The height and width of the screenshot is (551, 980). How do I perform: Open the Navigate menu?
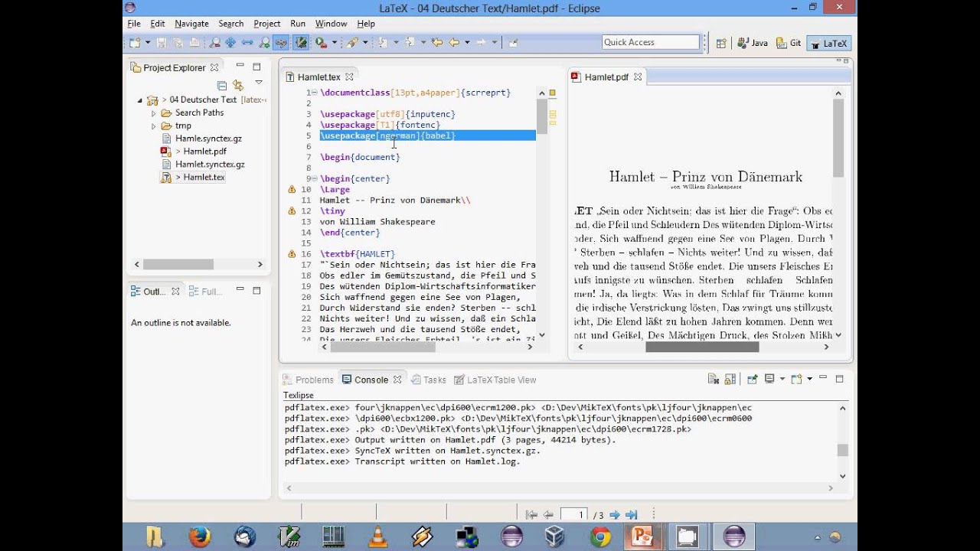[x=191, y=24]
